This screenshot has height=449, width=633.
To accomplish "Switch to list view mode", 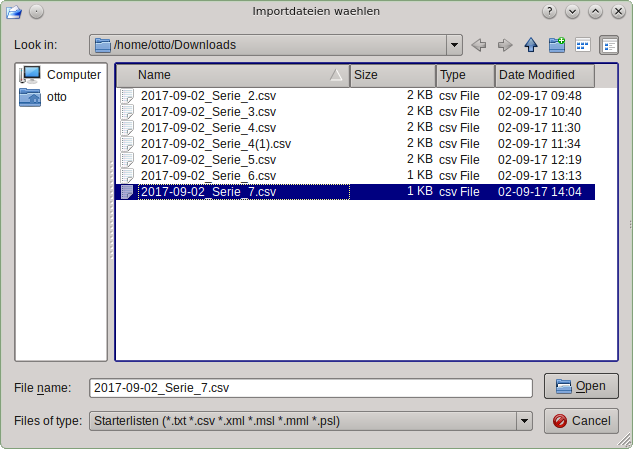I will (583, 45).
